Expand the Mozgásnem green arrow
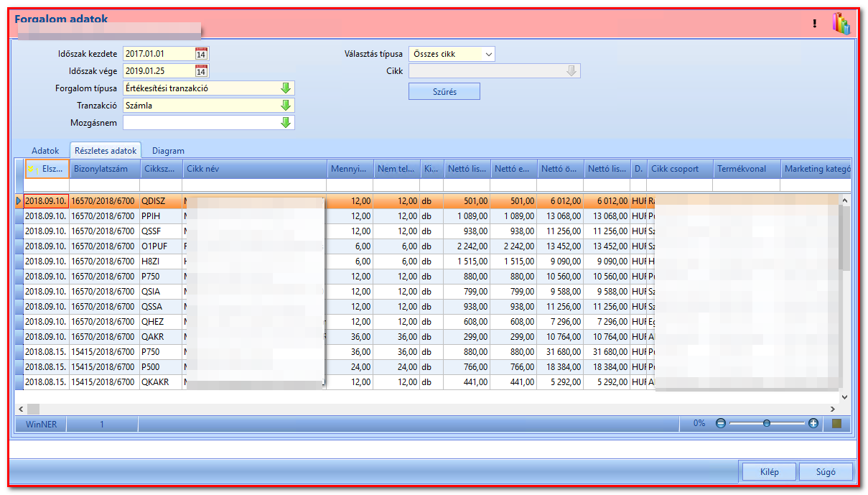Viewport: 868px width, 495px height. coord(286,123)
